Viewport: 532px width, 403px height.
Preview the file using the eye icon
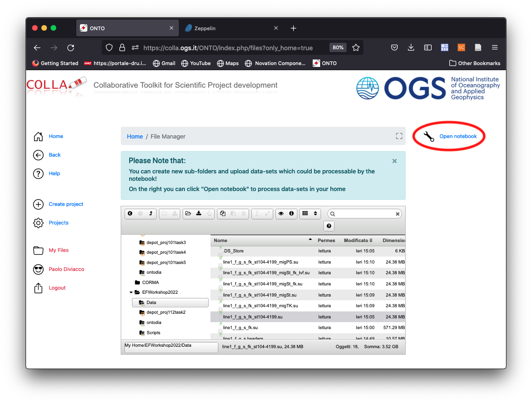pos(281,214)
